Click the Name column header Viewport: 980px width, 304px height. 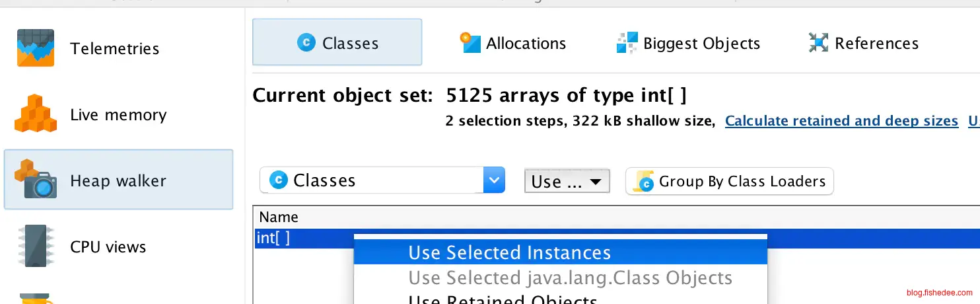pyautogui.click(x=279, y=217)
